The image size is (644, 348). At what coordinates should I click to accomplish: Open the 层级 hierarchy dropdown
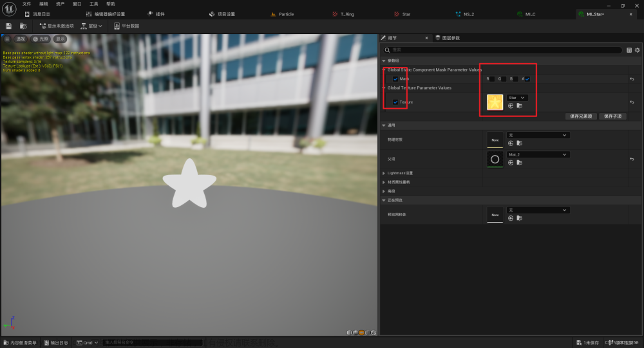[91, 26]
